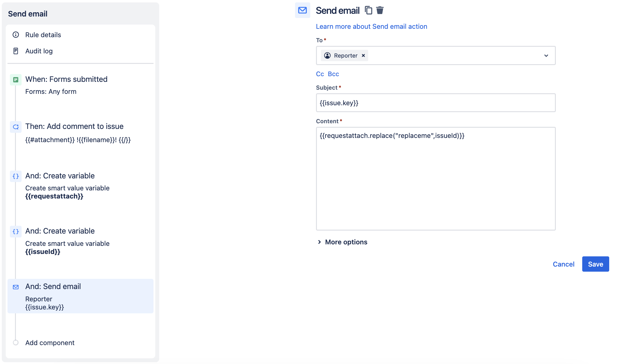Open the Audit log
This screenshot has width=617, height=364.
[39, 51]
